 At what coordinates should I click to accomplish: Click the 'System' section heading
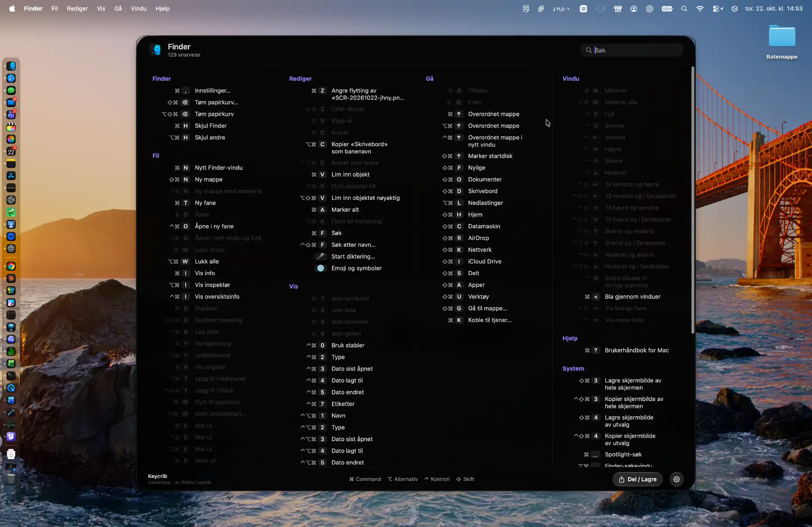[573, 369]
